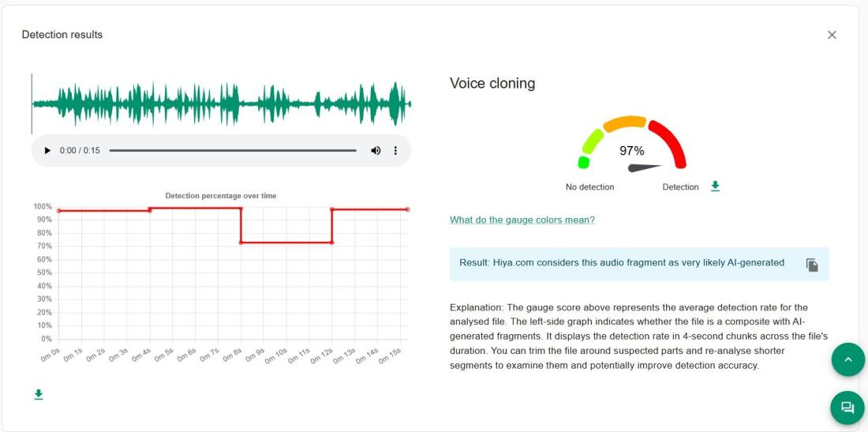Click the audio playback progress bar
The width and height of the screenshot is (868, 432).
(x=233, y=151)
